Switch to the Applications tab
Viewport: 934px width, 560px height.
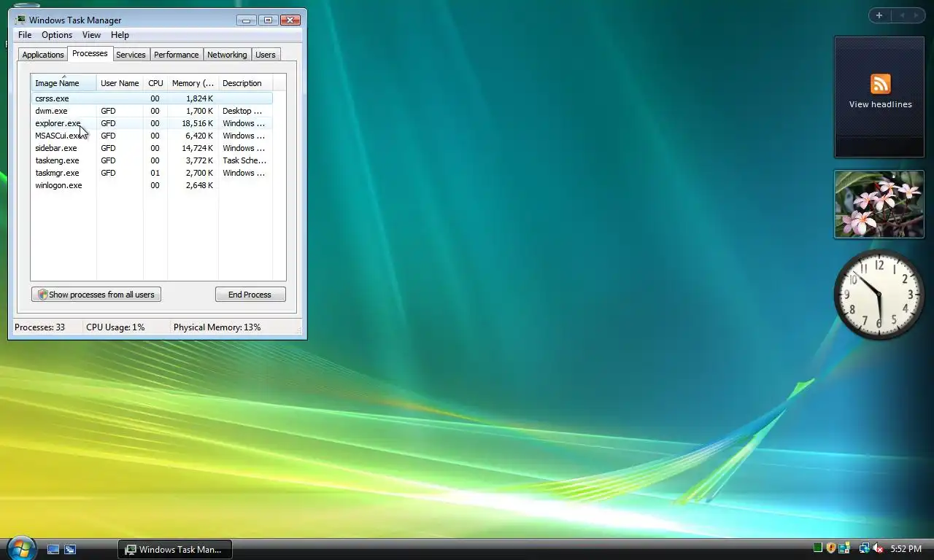point(43,55)
